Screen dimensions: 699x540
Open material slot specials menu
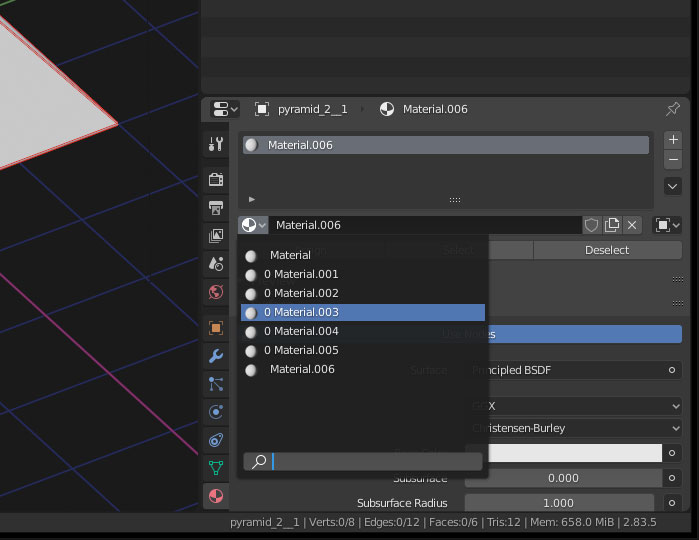[673, 186]
